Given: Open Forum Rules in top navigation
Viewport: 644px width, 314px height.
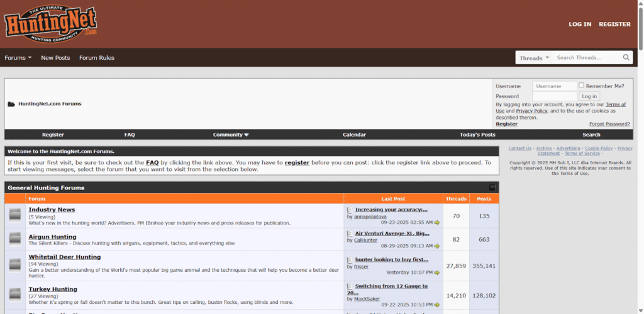Looking at the screenshot, I should click(x=97, y=58).
